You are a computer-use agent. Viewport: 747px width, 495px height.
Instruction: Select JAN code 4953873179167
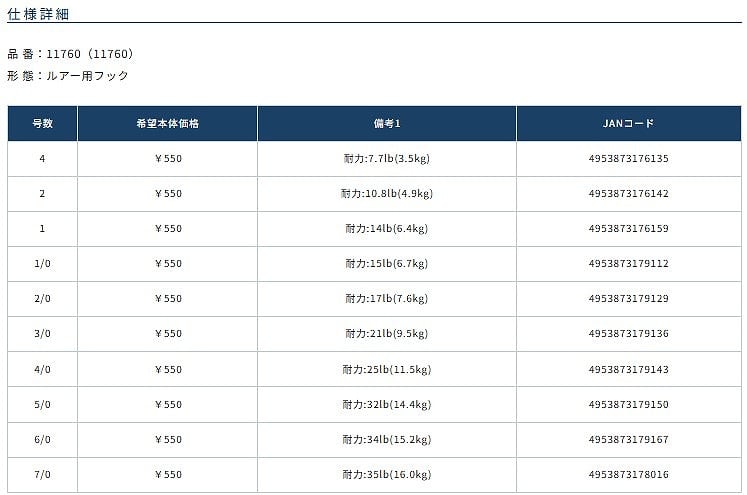click(x=629, y=439)
